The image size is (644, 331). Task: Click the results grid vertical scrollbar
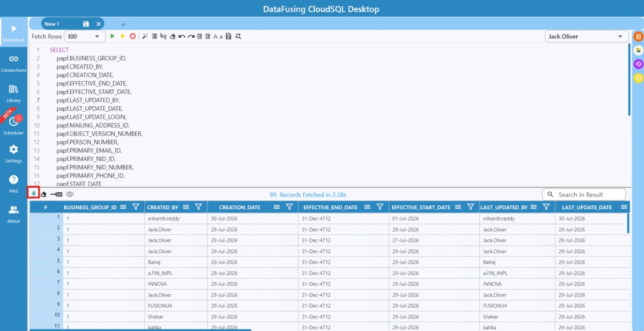point(628,224)
